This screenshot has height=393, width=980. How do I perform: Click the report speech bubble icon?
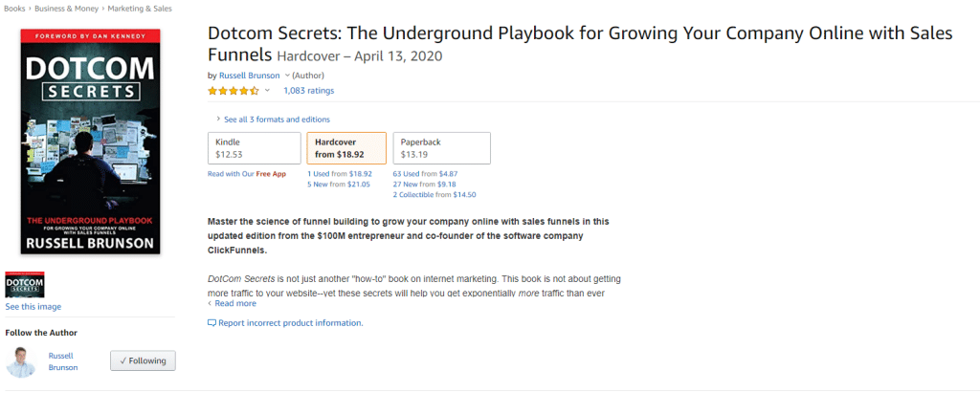pyautogui.click(x=212, y=323)
